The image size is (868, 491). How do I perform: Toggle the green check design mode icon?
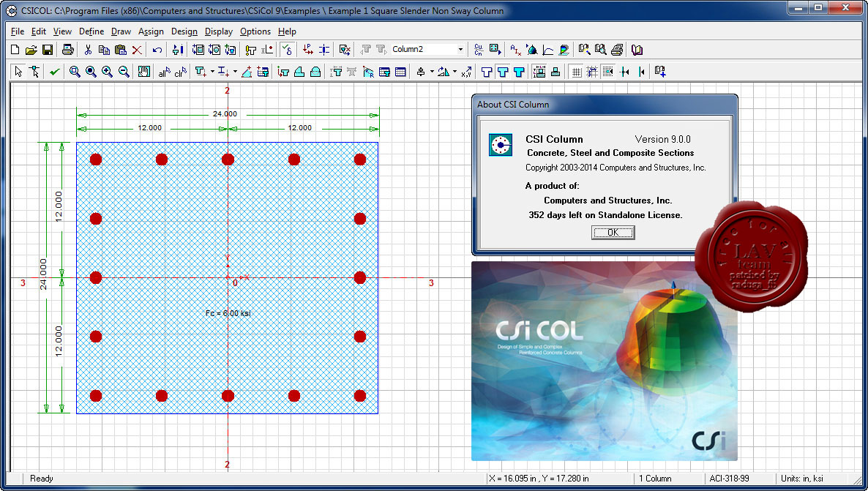click(x=54, y=71)
